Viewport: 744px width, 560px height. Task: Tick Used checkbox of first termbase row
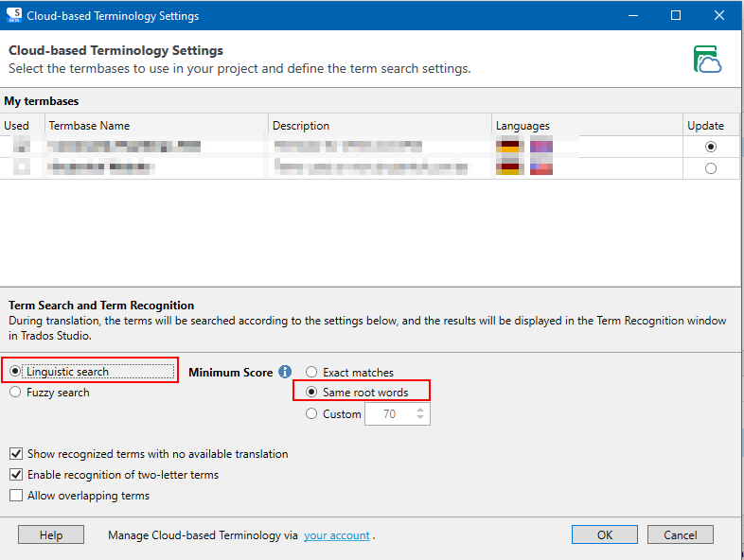point(22,146)
